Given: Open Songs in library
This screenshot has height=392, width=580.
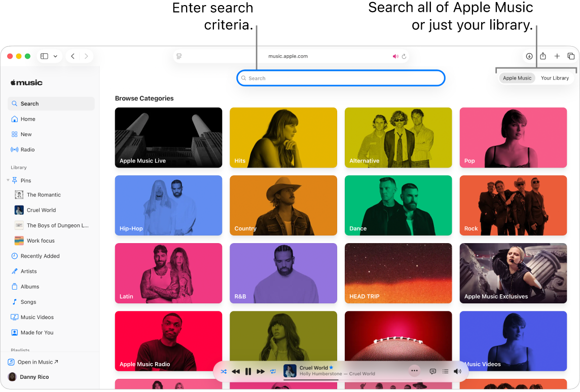Looking at the screenshot, I should click(x=51, y=302).
